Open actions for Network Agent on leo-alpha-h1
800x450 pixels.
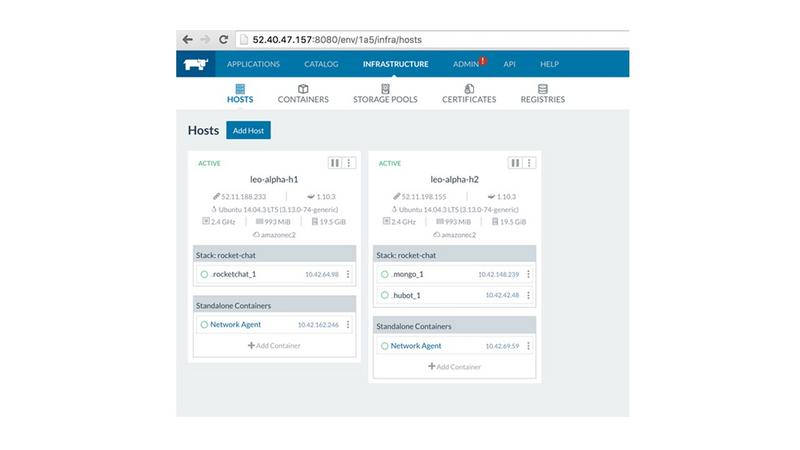[348, 324]
